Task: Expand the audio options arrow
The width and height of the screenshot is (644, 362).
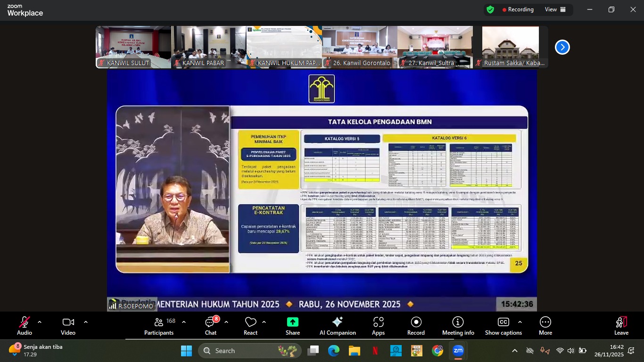Action: [x=40, y=322]
